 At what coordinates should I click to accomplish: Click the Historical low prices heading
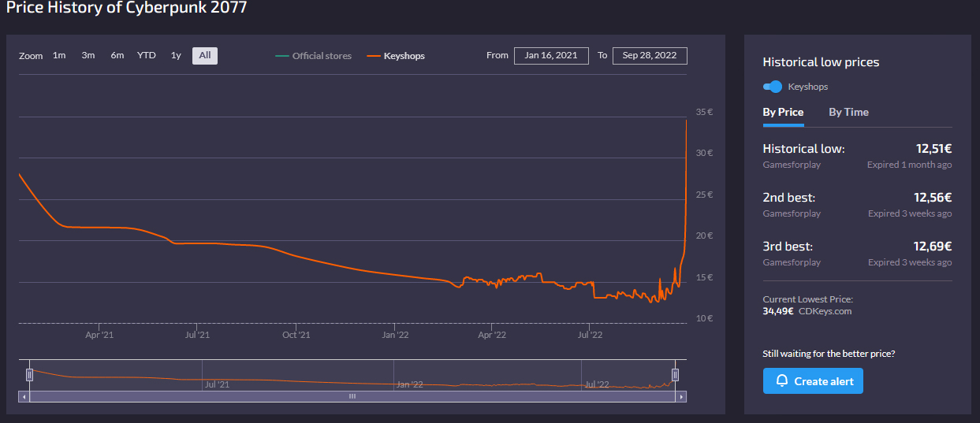tap(821, 62)
